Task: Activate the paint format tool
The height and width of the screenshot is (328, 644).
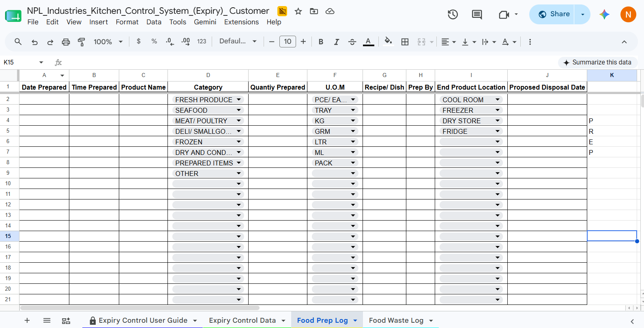Action: click(x=82, y=42)
